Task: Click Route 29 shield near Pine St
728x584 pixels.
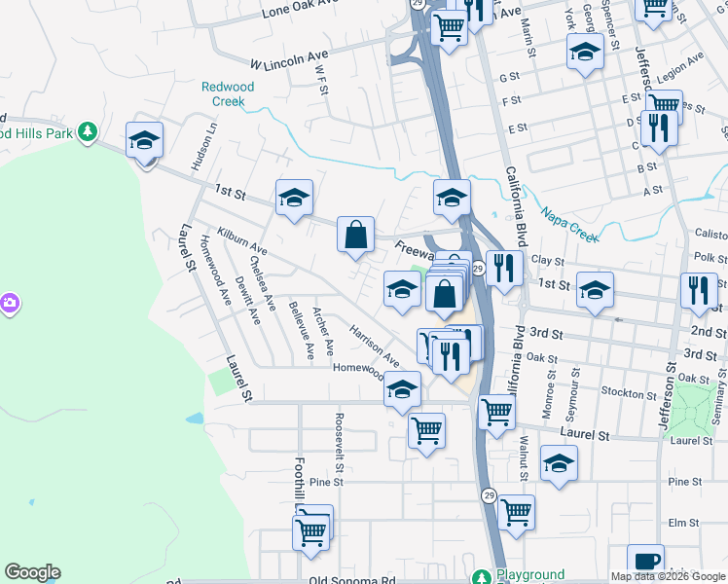Action: click(489, 495)
